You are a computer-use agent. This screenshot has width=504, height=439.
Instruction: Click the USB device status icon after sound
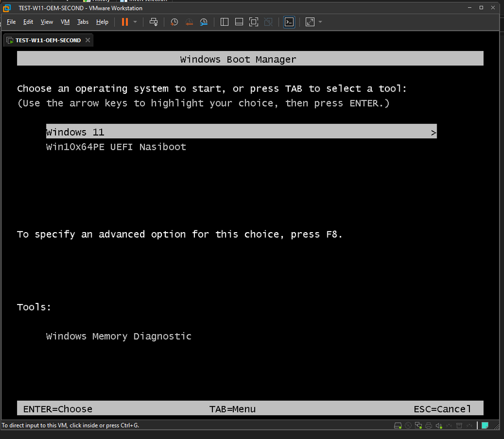coord(449,425)
